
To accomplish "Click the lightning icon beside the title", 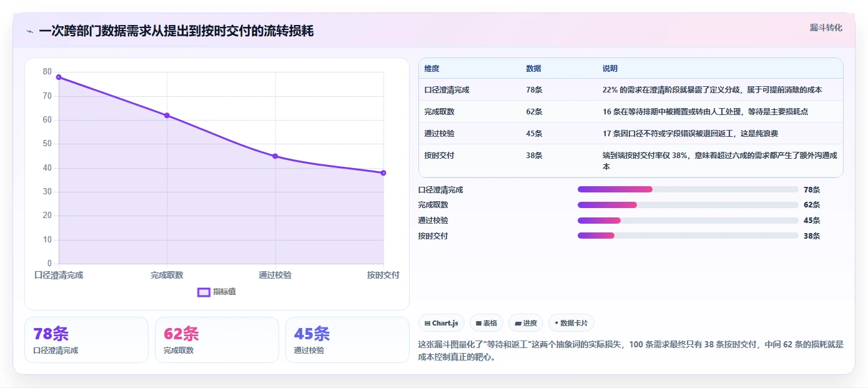I will click(x=29, y=31).
